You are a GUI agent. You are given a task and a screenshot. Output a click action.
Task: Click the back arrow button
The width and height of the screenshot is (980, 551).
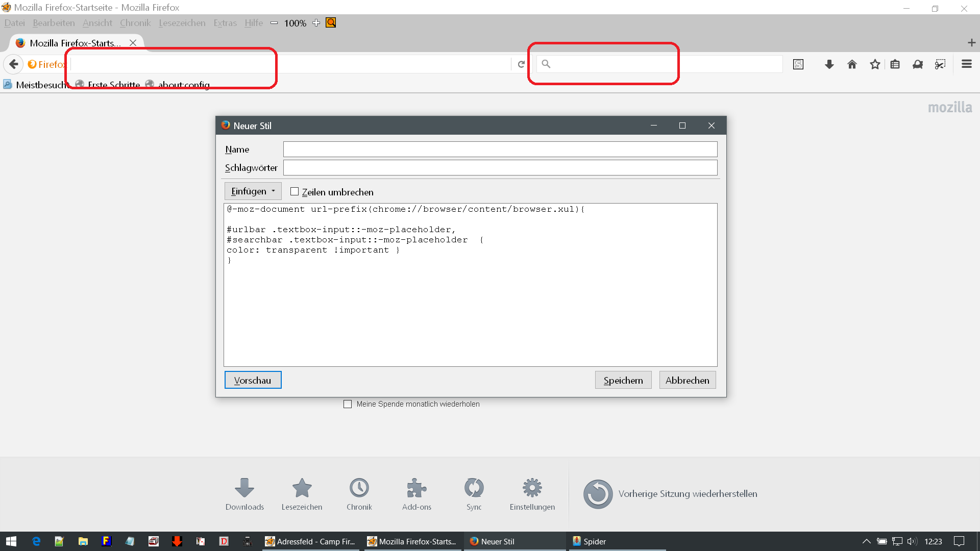click(14, 64)
